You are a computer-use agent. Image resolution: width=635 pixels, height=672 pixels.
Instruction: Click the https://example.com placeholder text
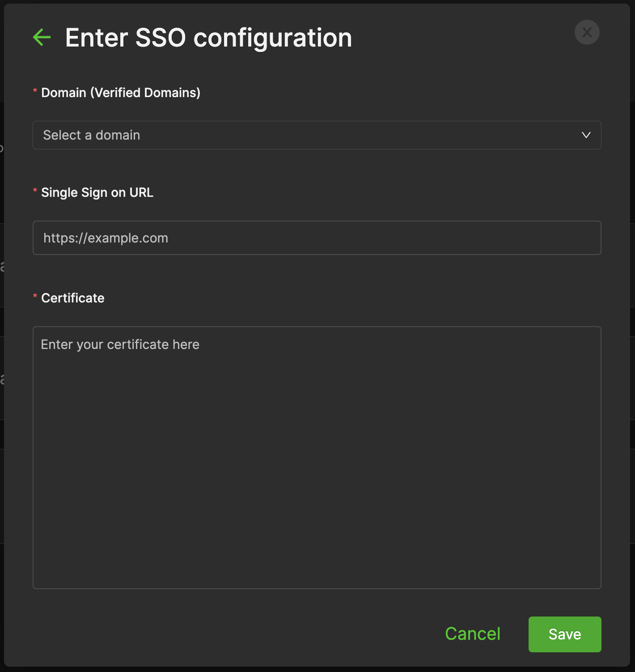(x=106, y=238)
